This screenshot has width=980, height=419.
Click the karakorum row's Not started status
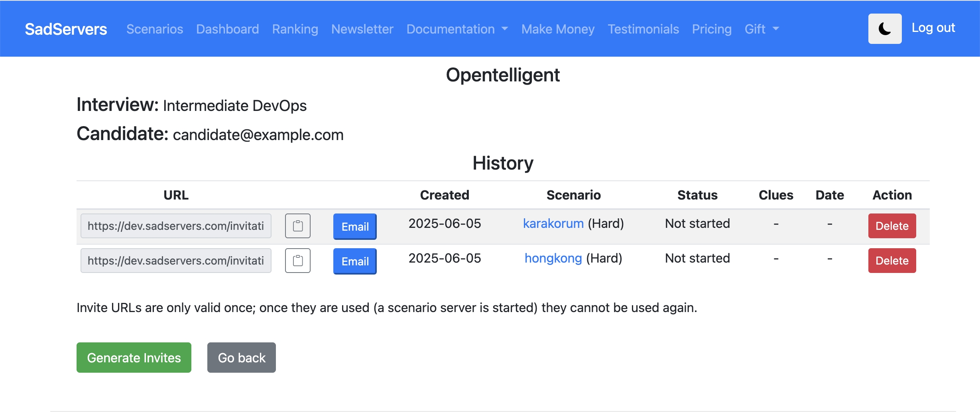[x=697, y=223]
